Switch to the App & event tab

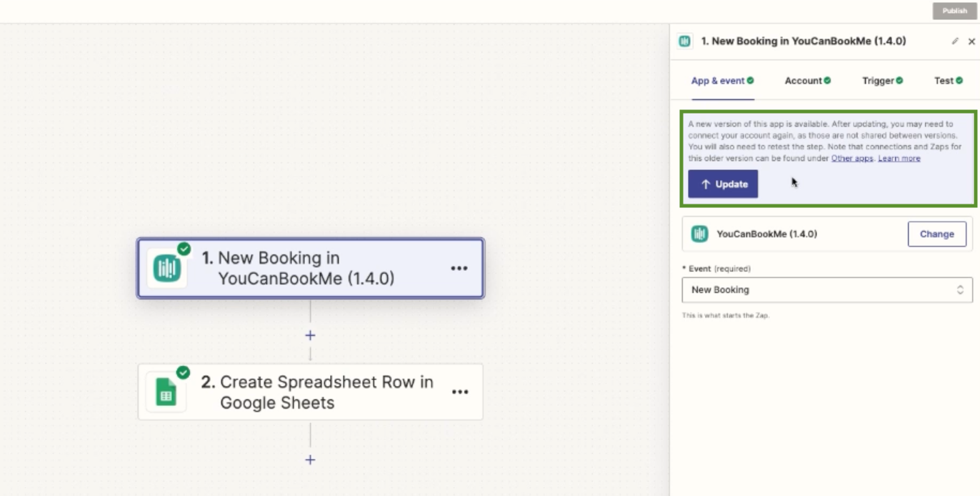(722, 81)
